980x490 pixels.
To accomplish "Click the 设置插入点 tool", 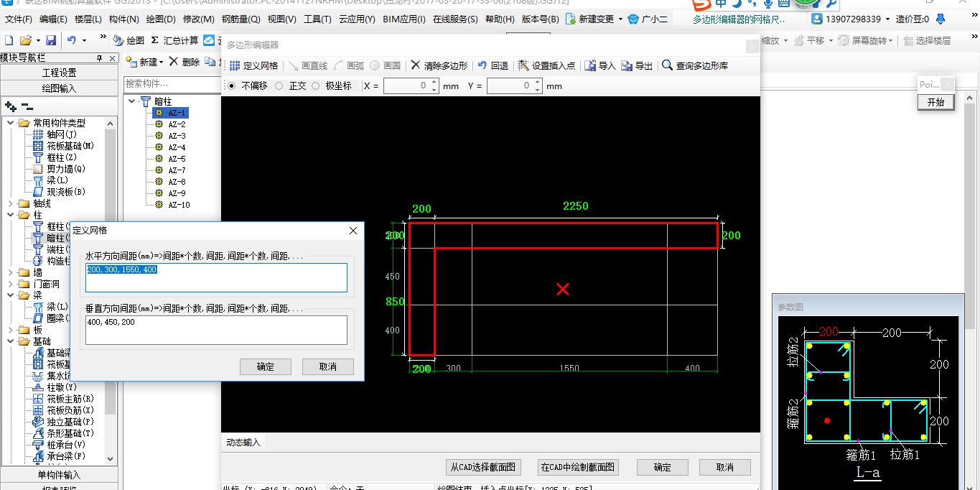I will 546,65.
